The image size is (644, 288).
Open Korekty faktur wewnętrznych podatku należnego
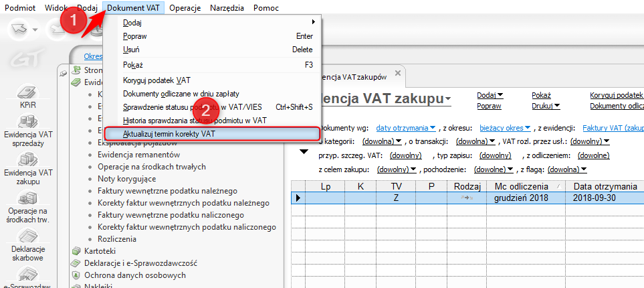(x=184, y=203)
